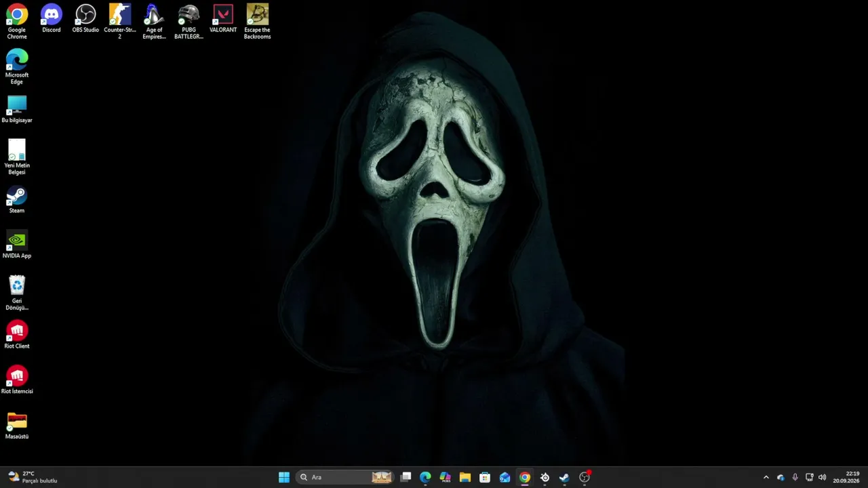Select the PUBG BATTLEGROUNDS shortcut
The width and height of the screenshot is (868, 488).
coord(189,22)
